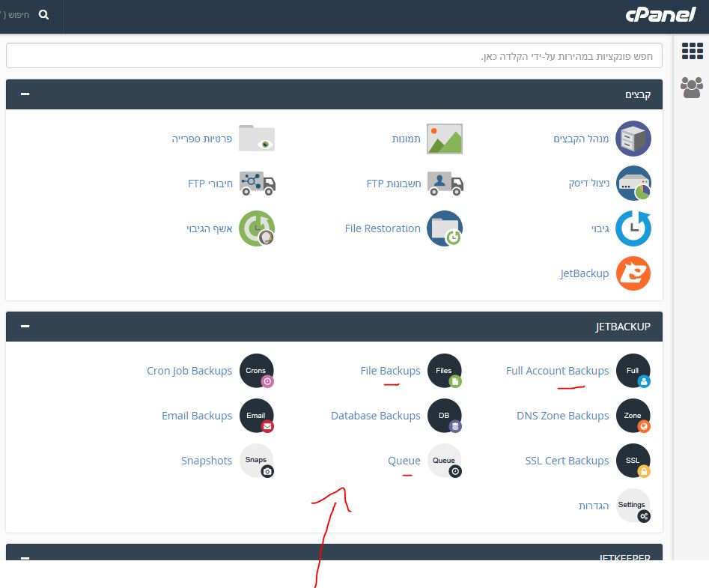709x588 pixels.
Task: Open the Snaps snapshots camera icon
Action: tap(256, 461)
